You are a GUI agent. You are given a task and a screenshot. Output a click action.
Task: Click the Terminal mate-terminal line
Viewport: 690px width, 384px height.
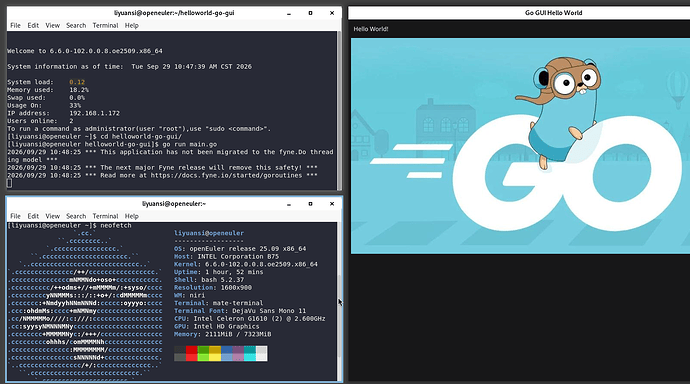[x=218, y=303]
